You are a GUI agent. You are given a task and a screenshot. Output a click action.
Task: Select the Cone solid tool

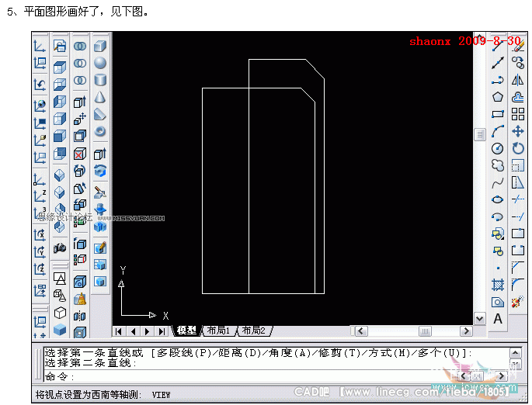pyautogui.click(x=99, y=98)
